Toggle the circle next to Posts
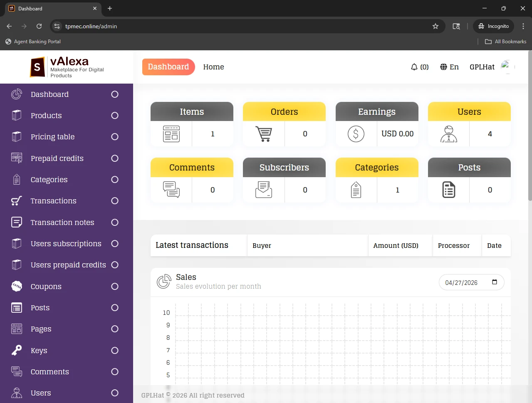 (115, 308)
